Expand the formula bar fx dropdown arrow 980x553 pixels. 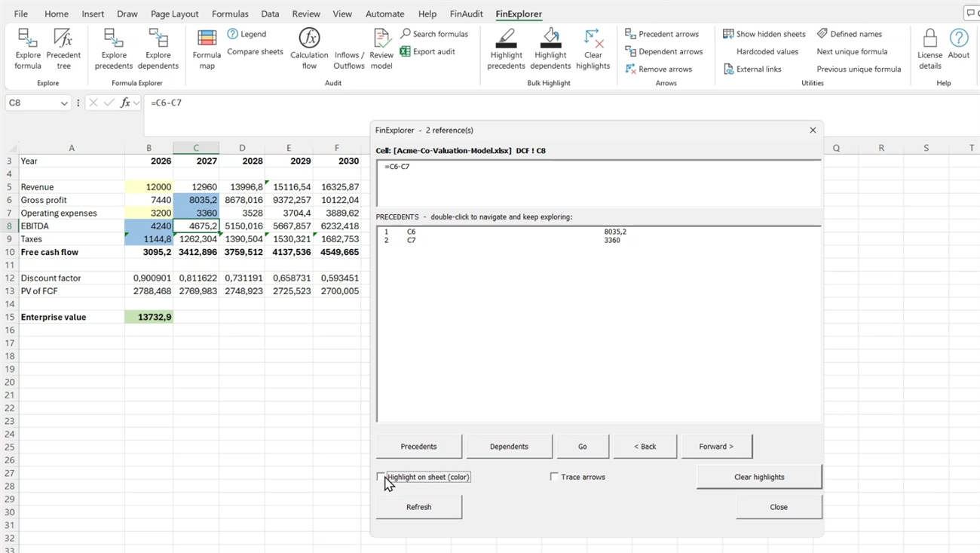click(x=136, y=103)
